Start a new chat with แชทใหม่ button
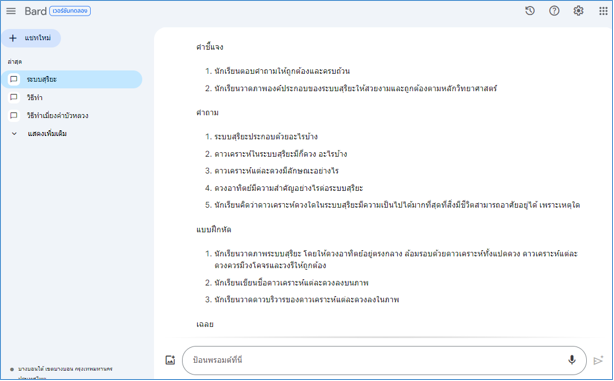Screen dimensions: 614x381 coord(31,38)
